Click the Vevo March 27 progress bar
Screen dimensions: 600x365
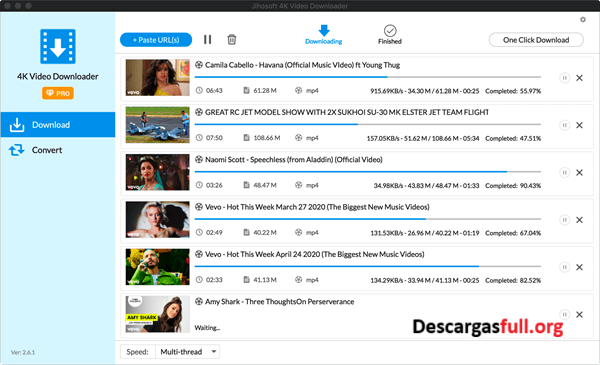tap(368, 219)
